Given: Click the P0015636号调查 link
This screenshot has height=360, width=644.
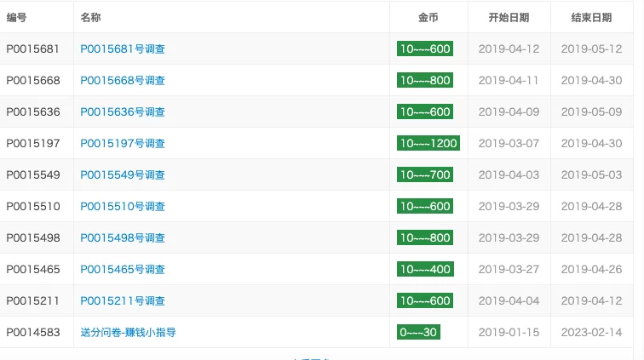Looking at the screenshot, I should point(123,112).
